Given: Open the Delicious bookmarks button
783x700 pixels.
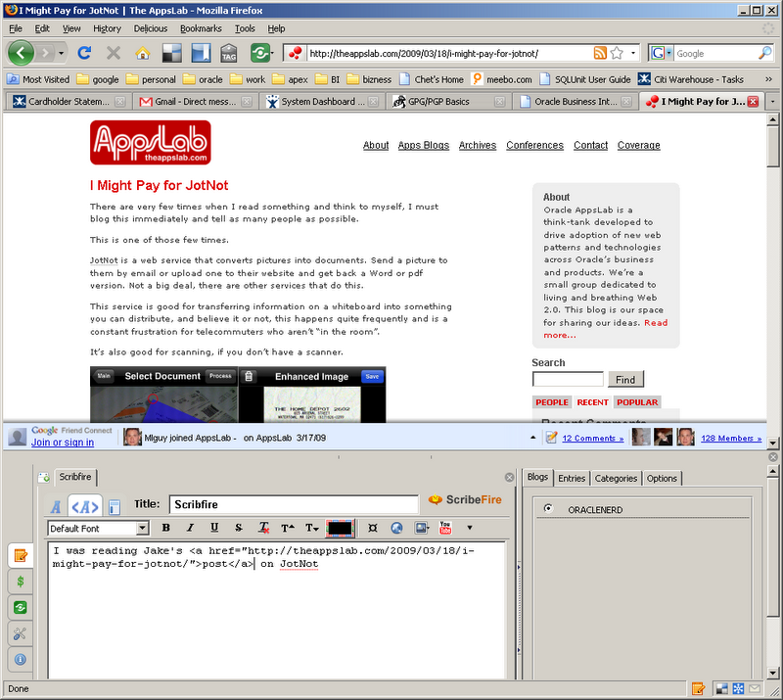Looking at the screenshot, I should point(172,53).
